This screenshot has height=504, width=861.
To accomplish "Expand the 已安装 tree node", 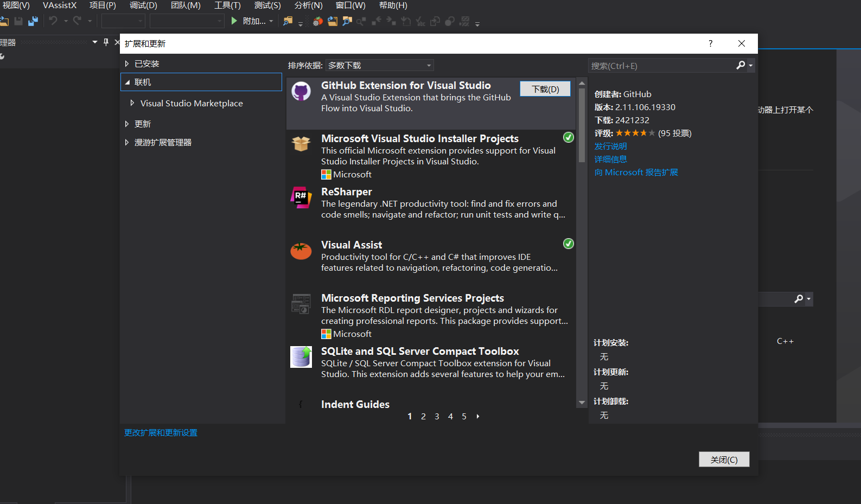I will pyautogui.click(x=127, y=63).
